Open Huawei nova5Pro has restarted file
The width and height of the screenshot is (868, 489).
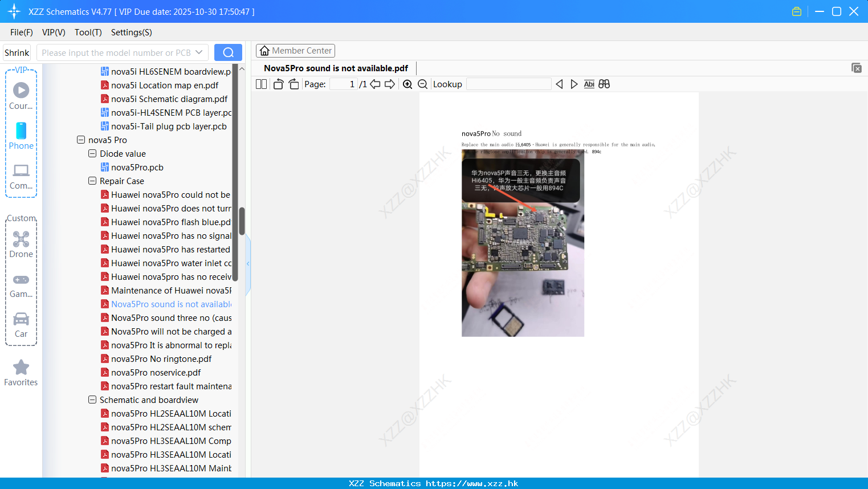[x=166, y=249]
